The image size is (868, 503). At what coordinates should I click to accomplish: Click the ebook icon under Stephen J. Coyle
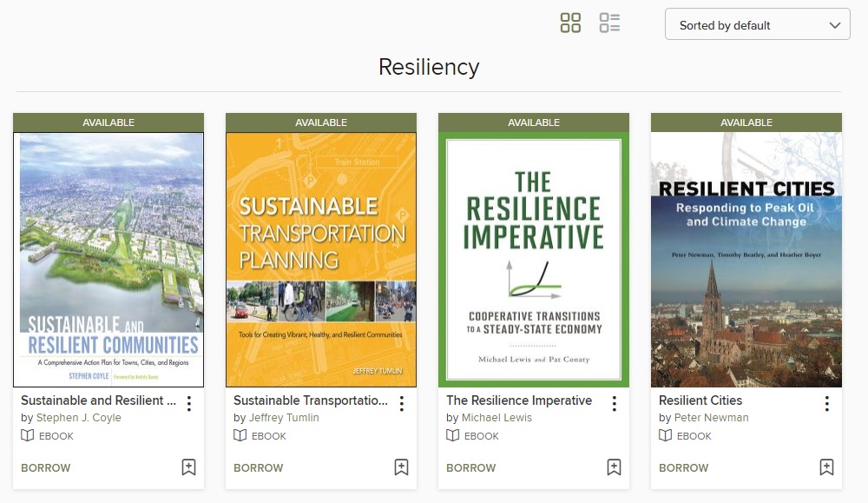[x=27, y=435]
